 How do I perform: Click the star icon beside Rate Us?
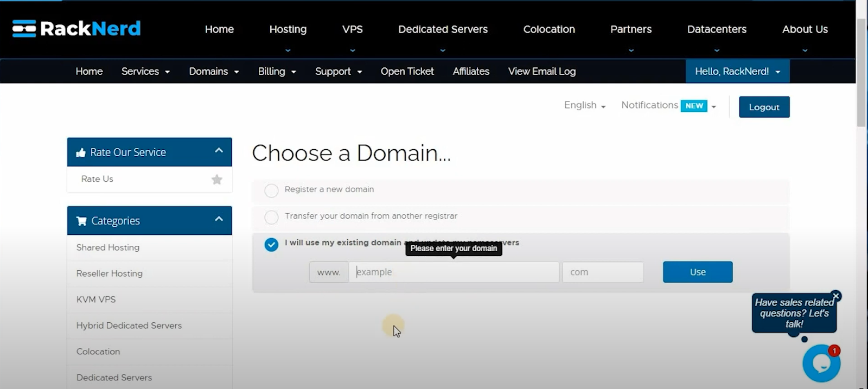217,179
